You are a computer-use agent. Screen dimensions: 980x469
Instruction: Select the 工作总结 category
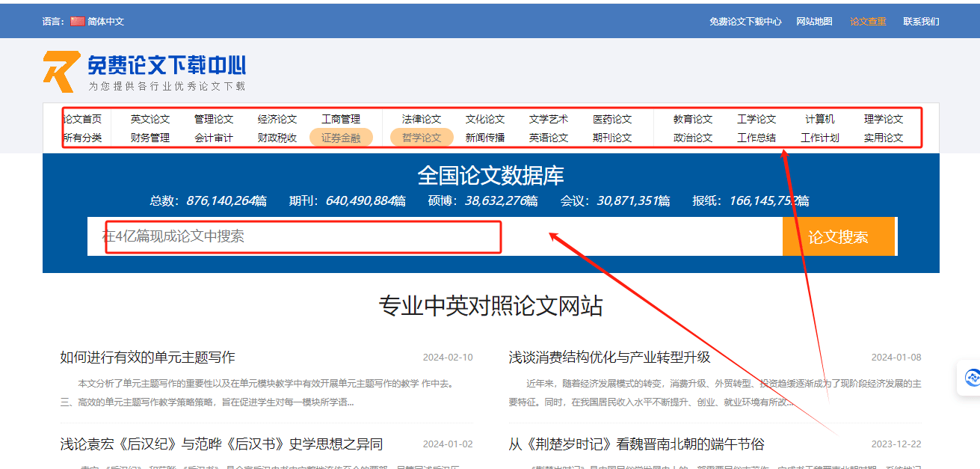point(757,138)
